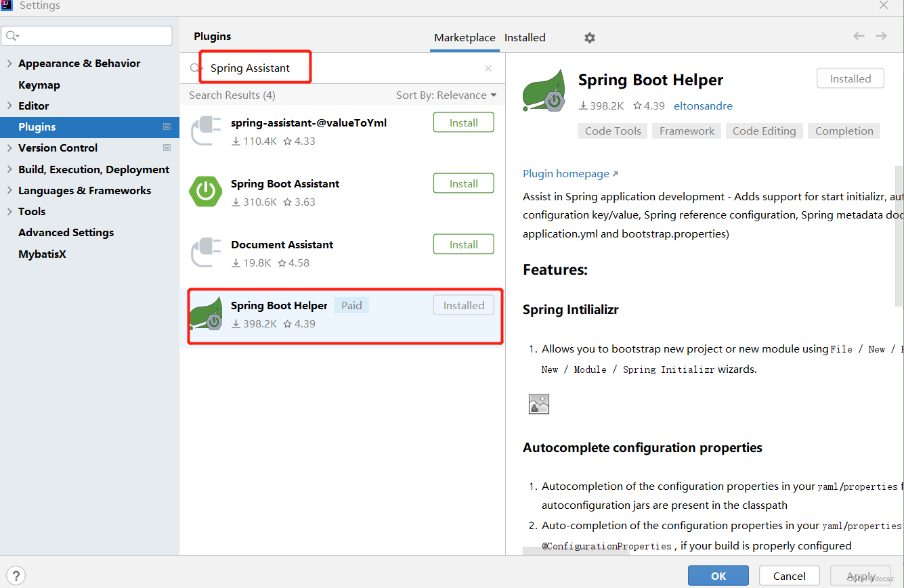
Task: Click the plugin search field with Spring Assistant
Action: (x=342, y=68)
